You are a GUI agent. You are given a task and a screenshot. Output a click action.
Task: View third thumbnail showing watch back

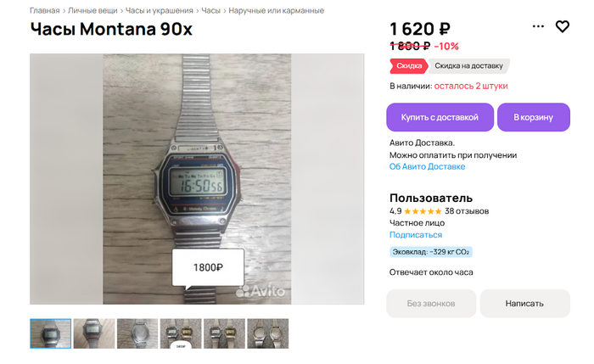coord(137,333)
